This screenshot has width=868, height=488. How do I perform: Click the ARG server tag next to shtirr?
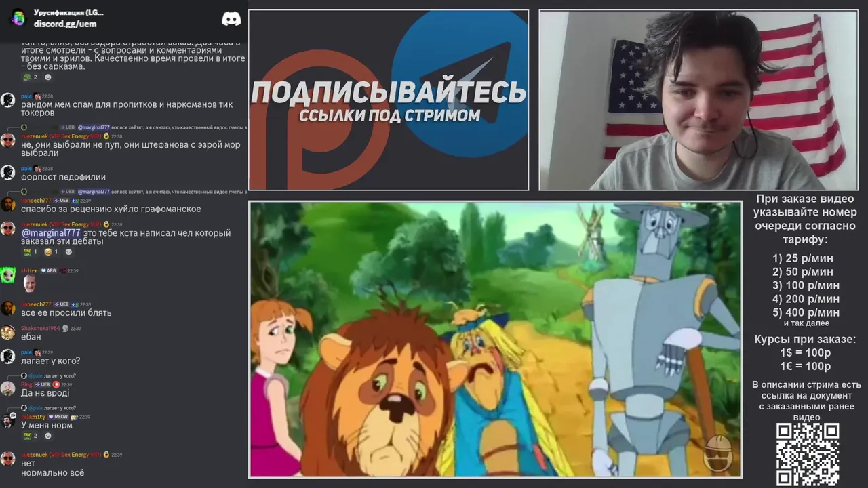(48, 271)
